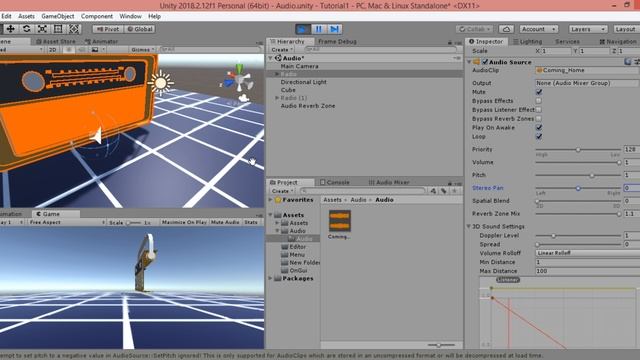Open the Layers dropdown

point(588,29)
